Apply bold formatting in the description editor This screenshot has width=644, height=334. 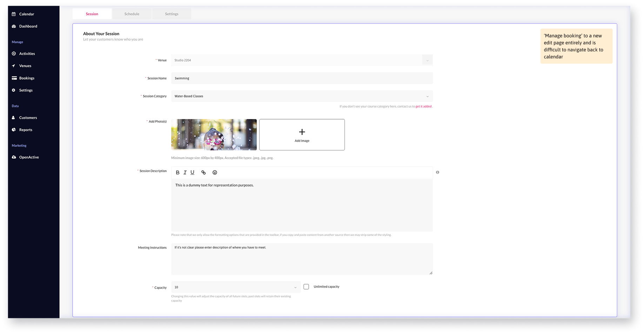177,172
